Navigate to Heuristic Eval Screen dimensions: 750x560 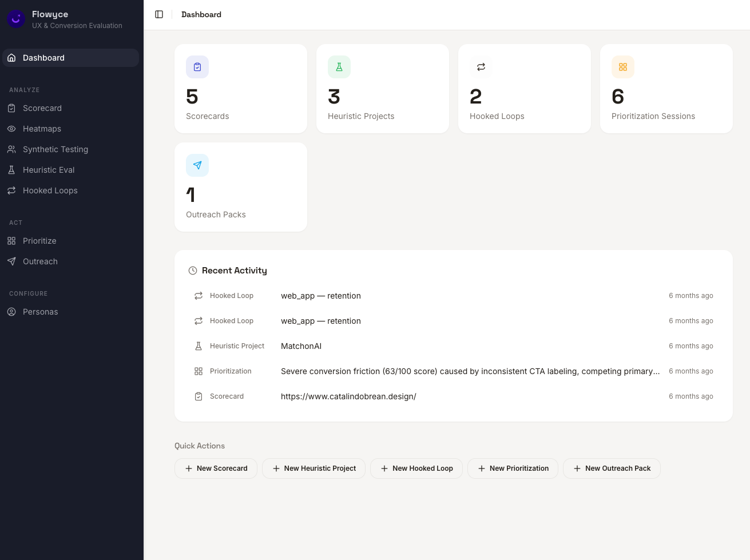[71, 170]
